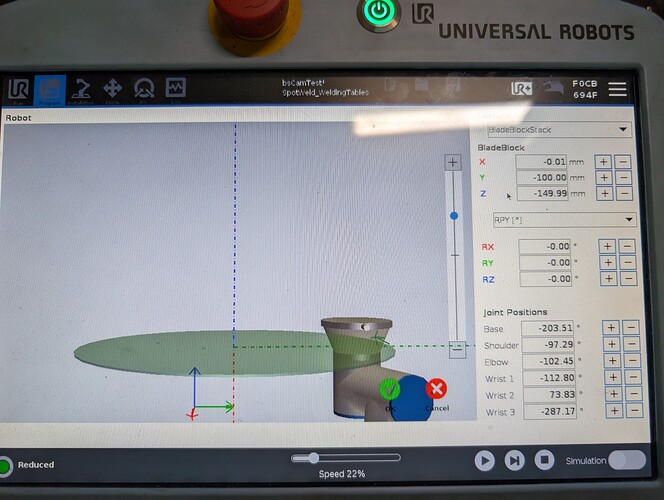Open the Log tab graph icon
Viewport: 664px width, 500px height.
175,89
